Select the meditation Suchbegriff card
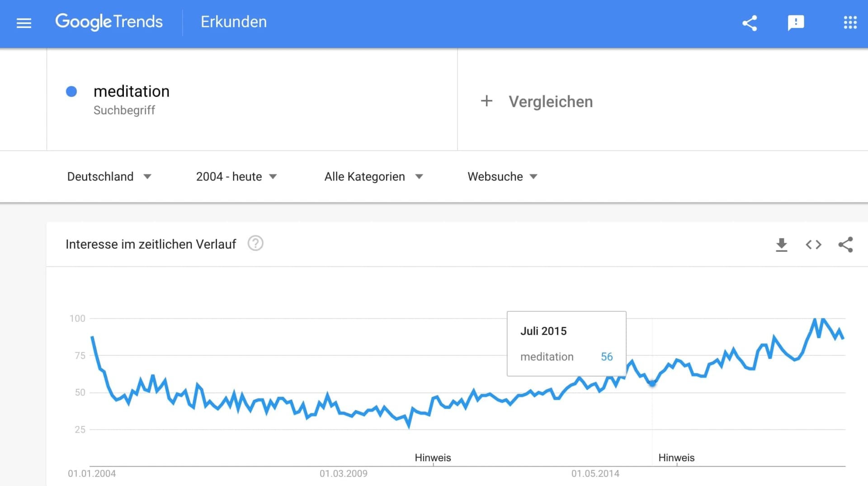The width and height of the screenshot is (868, 486). (x=132, y=99)
